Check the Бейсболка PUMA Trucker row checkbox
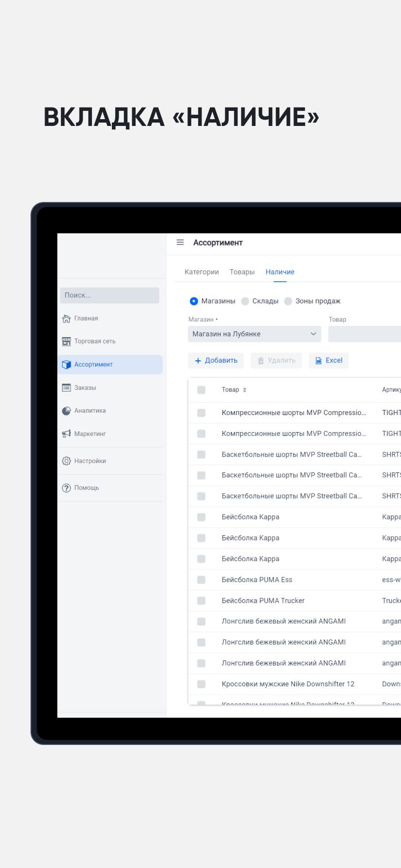The height and width of the screenshot is (868, 401). click(201, 601)
